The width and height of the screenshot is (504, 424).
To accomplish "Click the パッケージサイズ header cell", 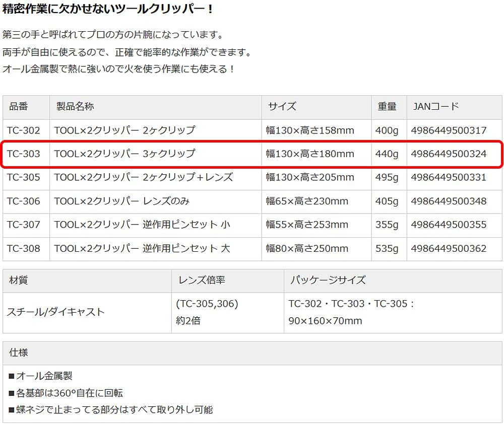I will (x=393, y=281).
